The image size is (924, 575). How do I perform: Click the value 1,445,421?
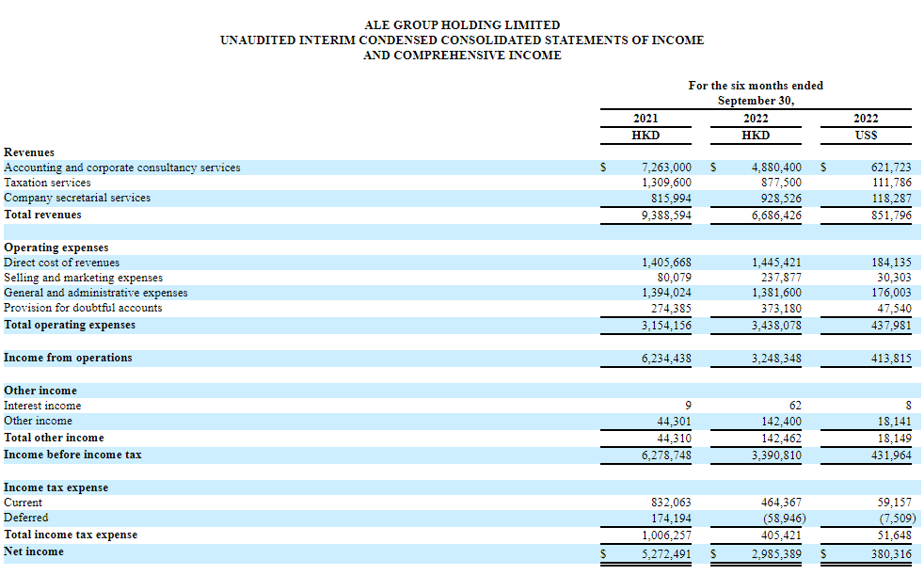(776, 263)
